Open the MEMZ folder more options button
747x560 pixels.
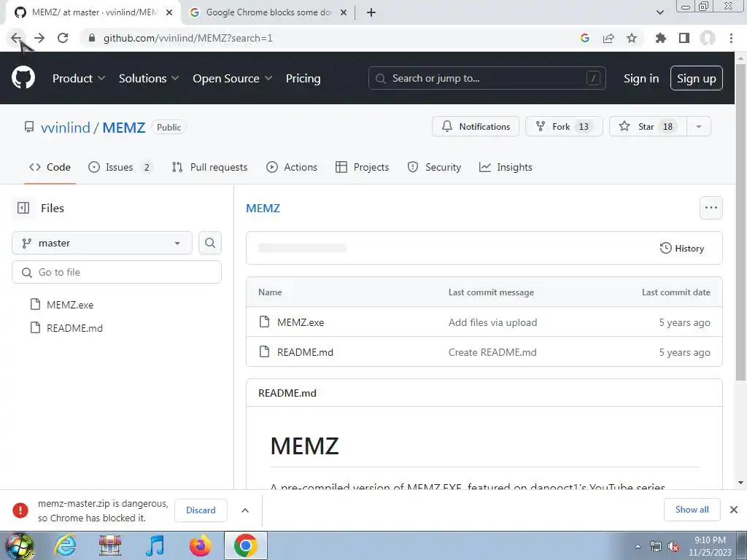click(711, 208)
